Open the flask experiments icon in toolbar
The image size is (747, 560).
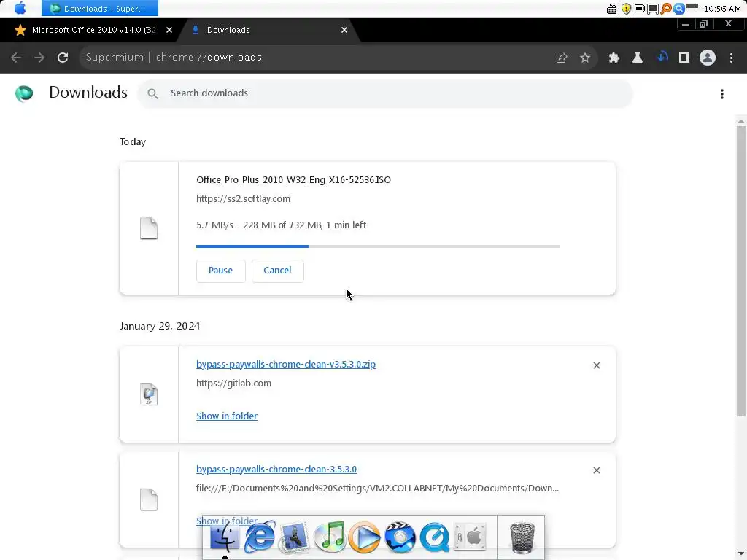(638, 58)
